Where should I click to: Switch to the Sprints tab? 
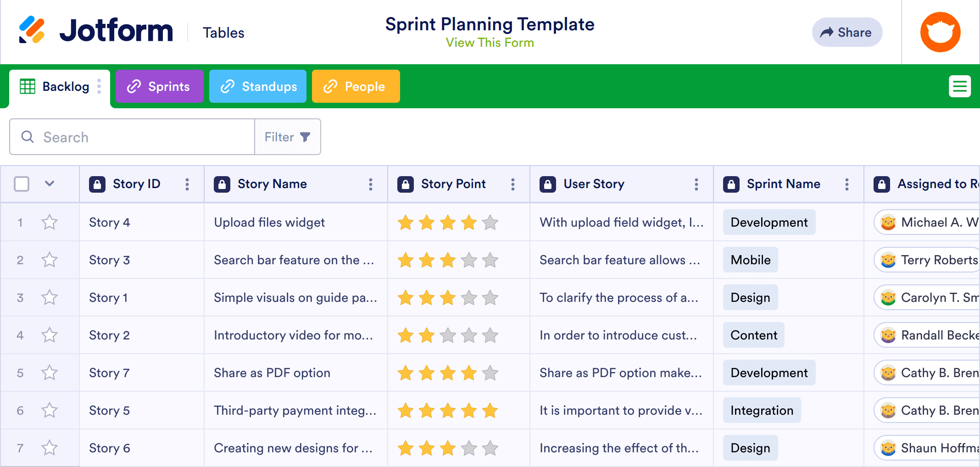[x=159, y=86]
